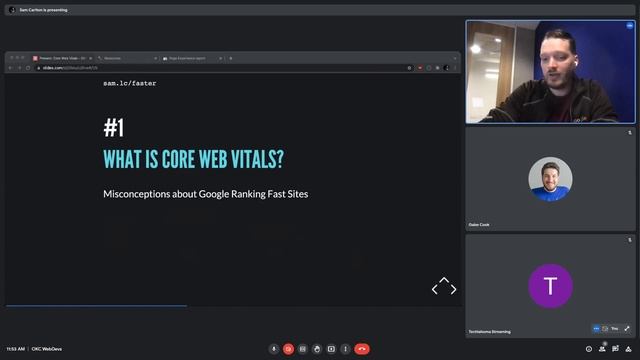Image resolution: width=640 pixels, height=360 pixels.
Task: Navigate slide left with arrow control
Action: (x=435, y=290)
